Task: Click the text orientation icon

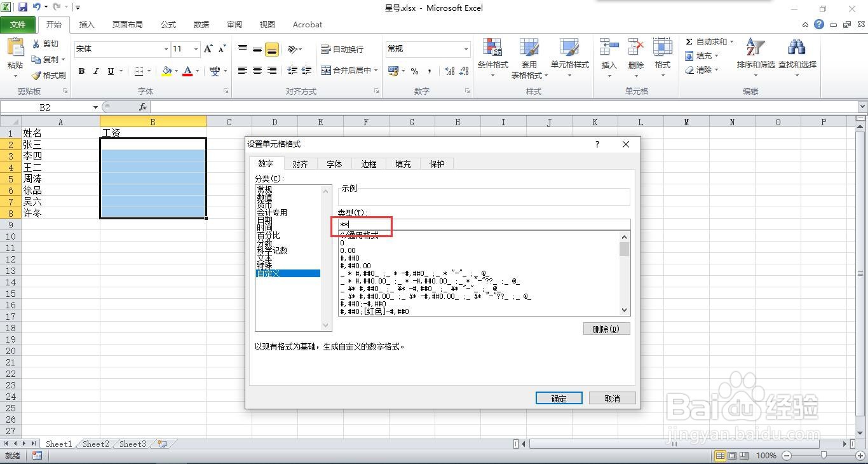Action: tap(292, 49)
